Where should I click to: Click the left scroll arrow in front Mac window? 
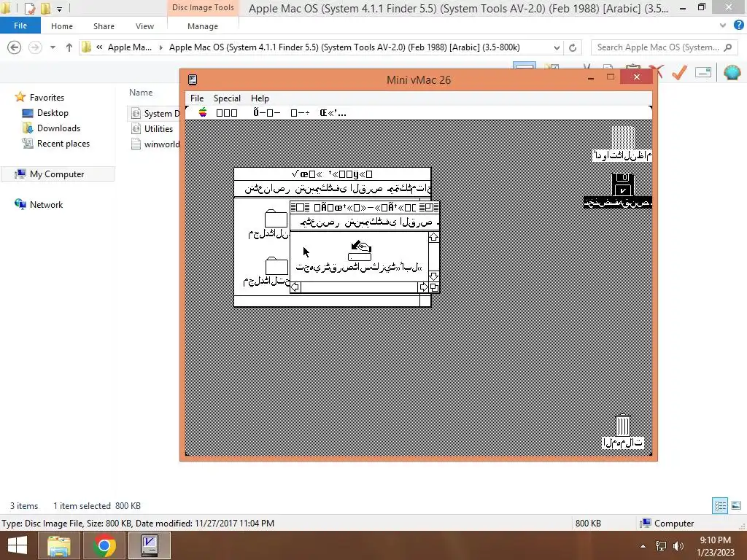click(x=295, y=287)
